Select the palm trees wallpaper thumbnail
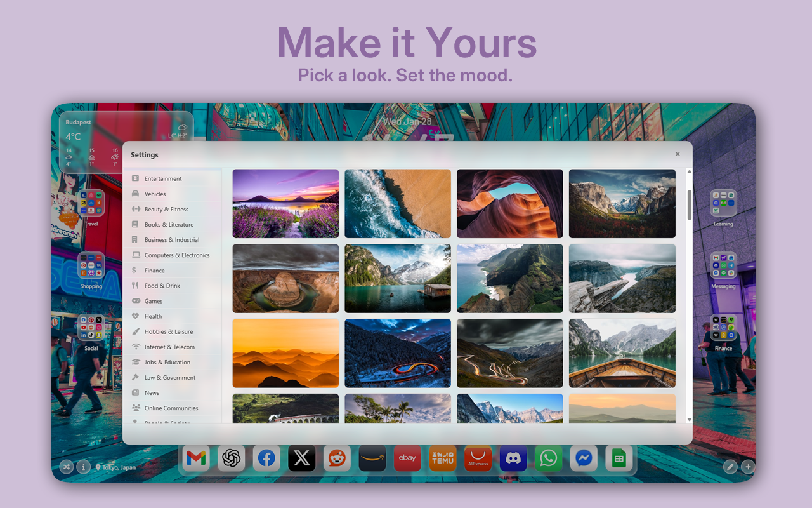The height and width of the screenshot is (508, 812). (398, 408)
